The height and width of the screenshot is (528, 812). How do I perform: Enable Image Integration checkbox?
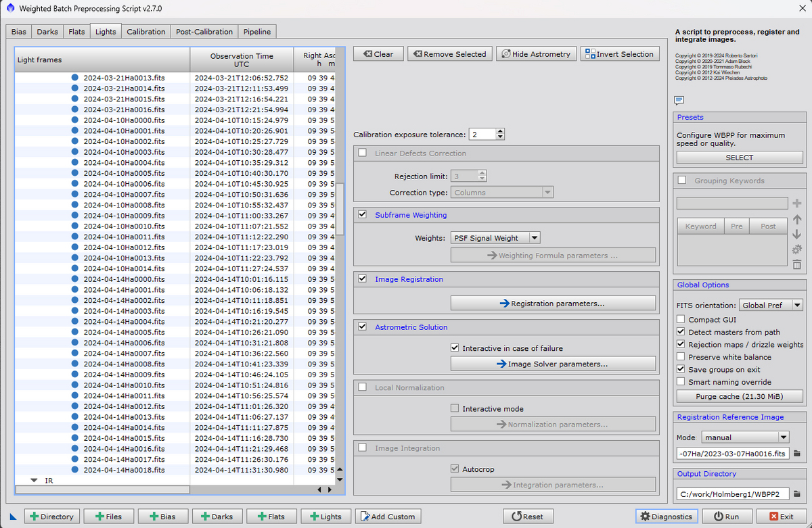[x=362, y=448]
